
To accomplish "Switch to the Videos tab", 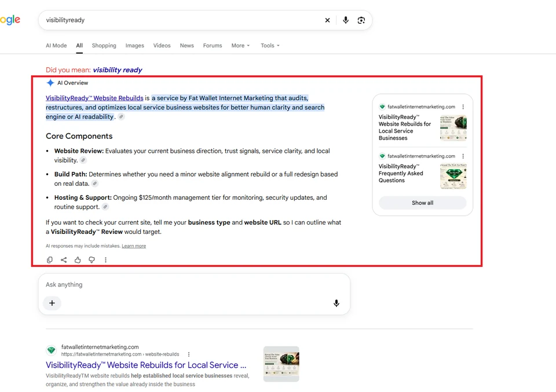I will [162, 46].
